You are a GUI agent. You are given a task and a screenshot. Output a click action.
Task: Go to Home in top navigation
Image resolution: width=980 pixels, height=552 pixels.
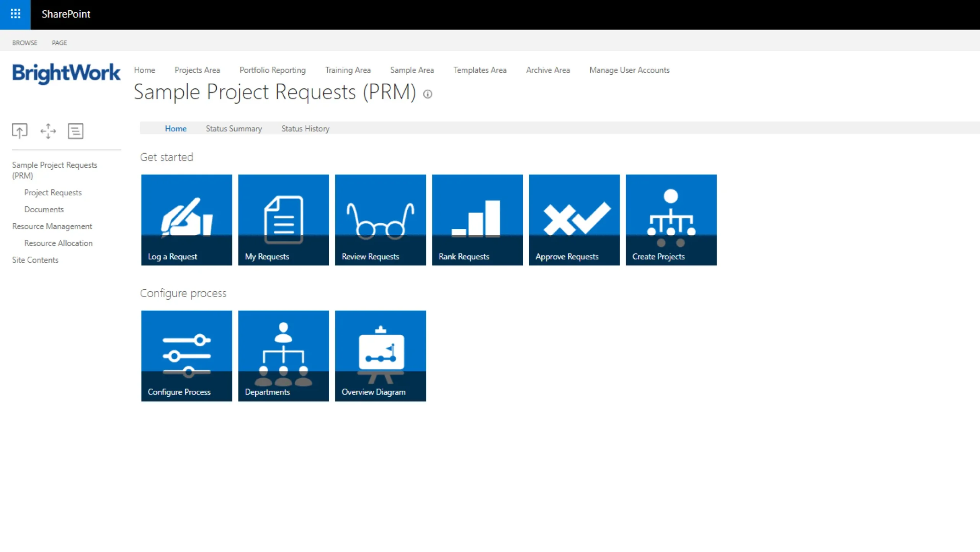pos(144,70)
